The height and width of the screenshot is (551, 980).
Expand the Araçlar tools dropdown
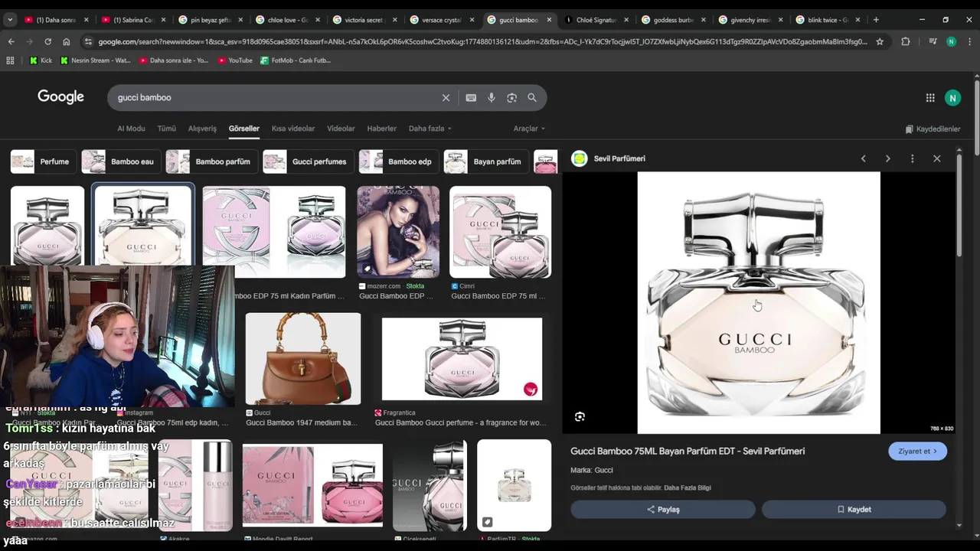529,129
